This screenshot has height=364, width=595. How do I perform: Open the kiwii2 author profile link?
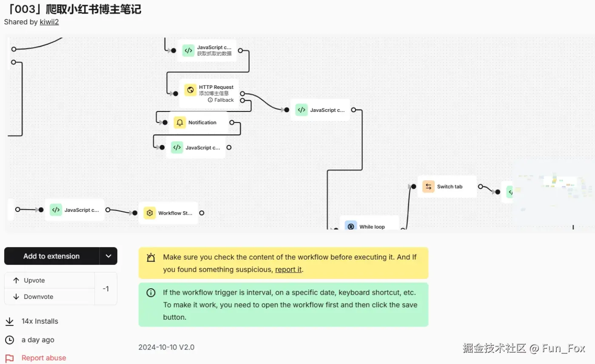(x=49, y=22)
